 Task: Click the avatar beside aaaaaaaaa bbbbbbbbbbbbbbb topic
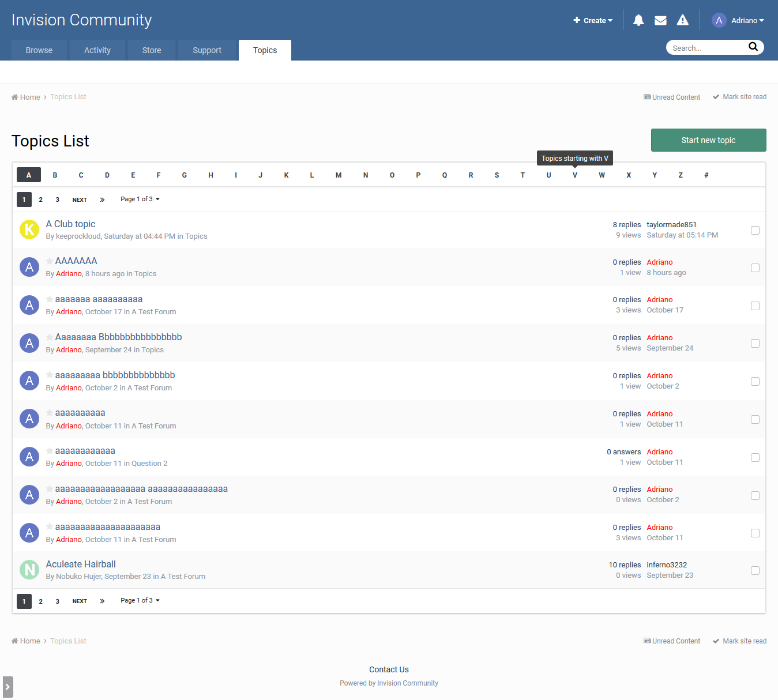click(x=29, y=381)
